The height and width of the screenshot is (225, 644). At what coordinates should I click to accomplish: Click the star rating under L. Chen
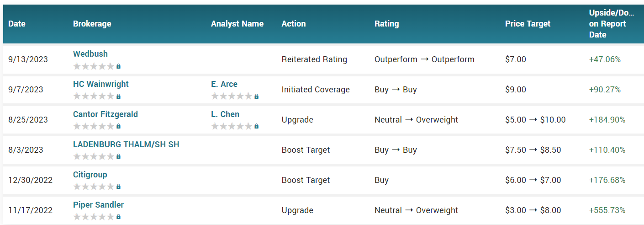232,127
